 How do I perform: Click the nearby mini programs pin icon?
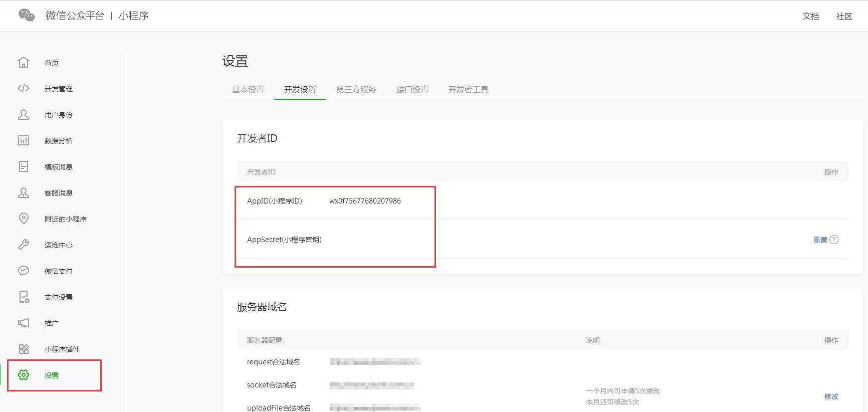coord(24,219)
